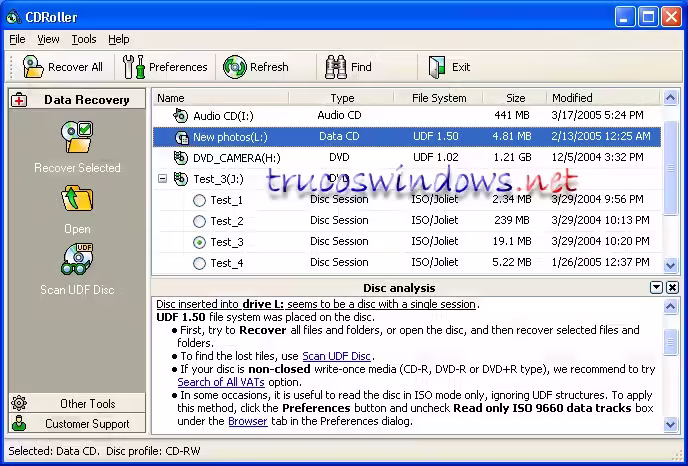Sort by the Type column header

(341, 98)
